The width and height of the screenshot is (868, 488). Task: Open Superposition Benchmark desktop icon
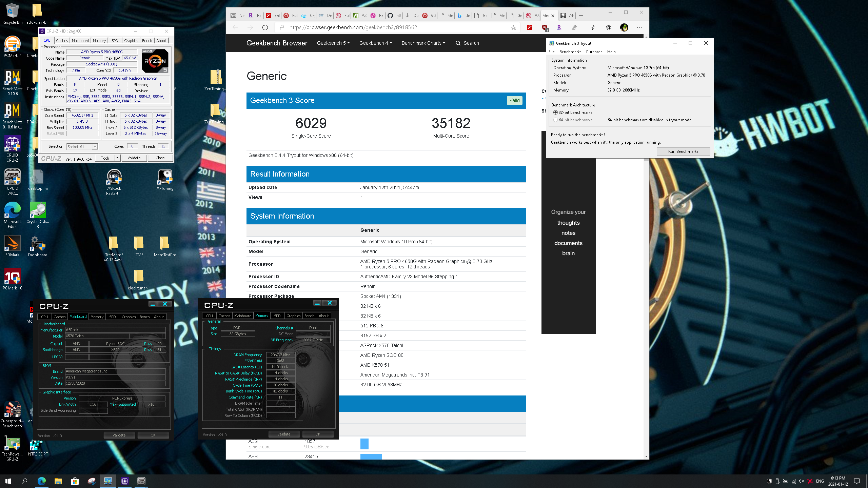[x=12, y=415]
